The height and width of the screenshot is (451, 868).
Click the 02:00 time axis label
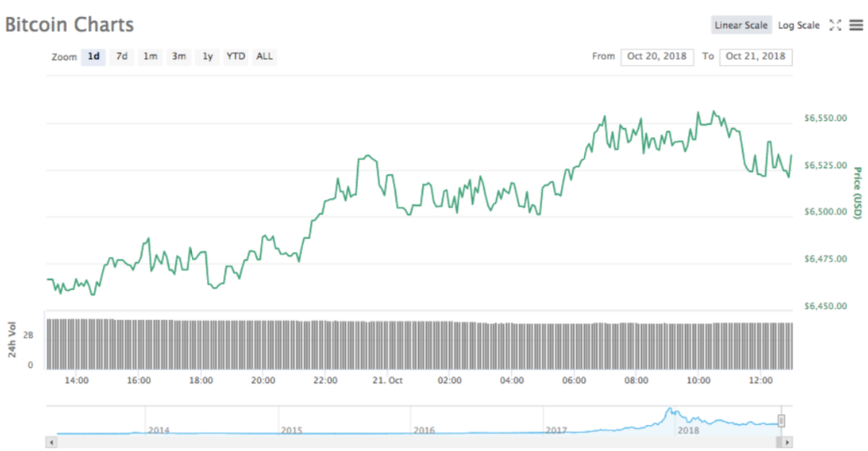tap(450, 380)
